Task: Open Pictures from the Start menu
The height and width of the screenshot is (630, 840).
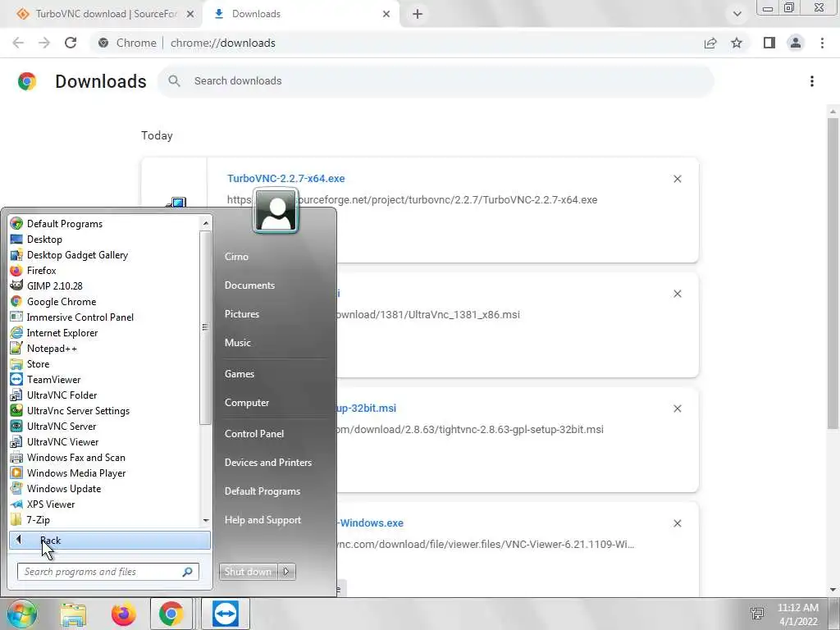Action: (x=242, y=314)
